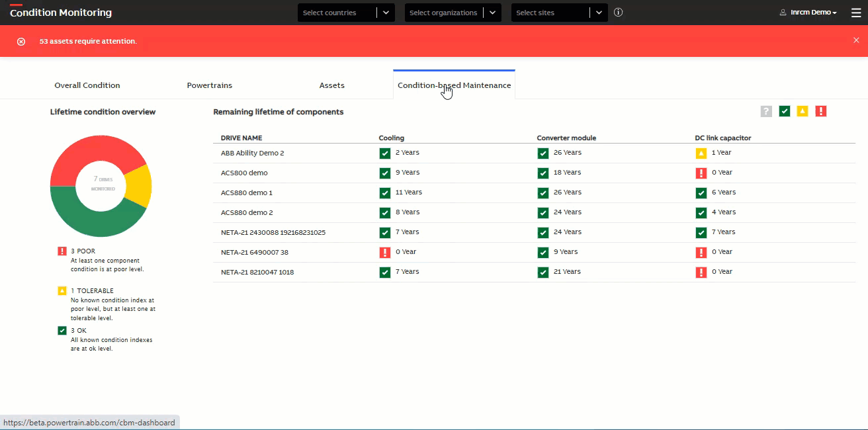Click red DC link capacitor icon for NETA-21 8210047 1018

pos(701,272)
